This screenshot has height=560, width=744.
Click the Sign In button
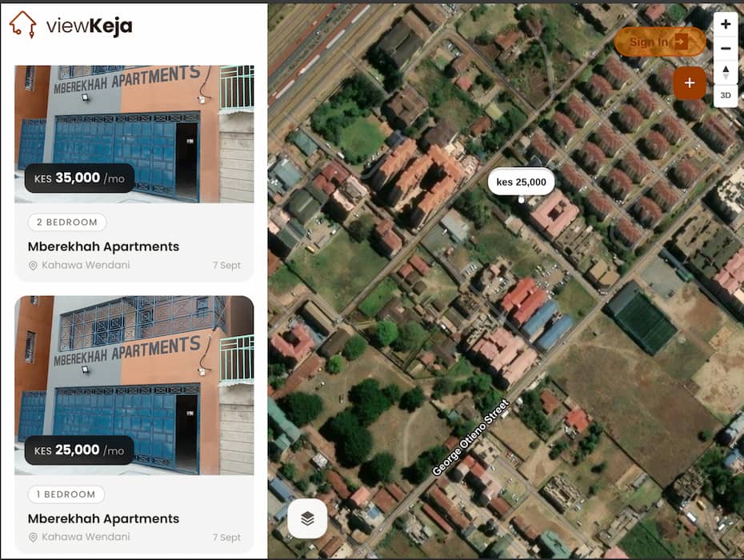pyautogui.click(x=660, y=42)
